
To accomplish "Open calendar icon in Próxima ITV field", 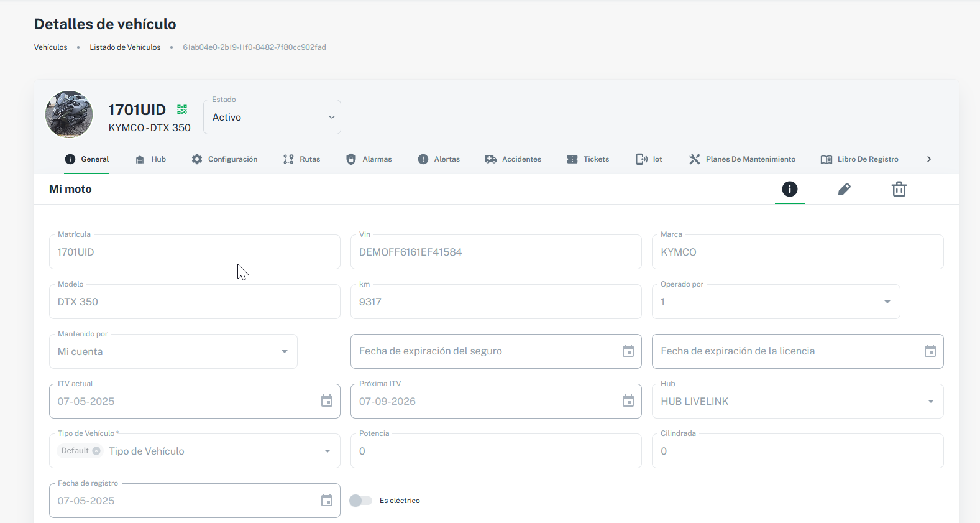I will (x=628, y=401).
